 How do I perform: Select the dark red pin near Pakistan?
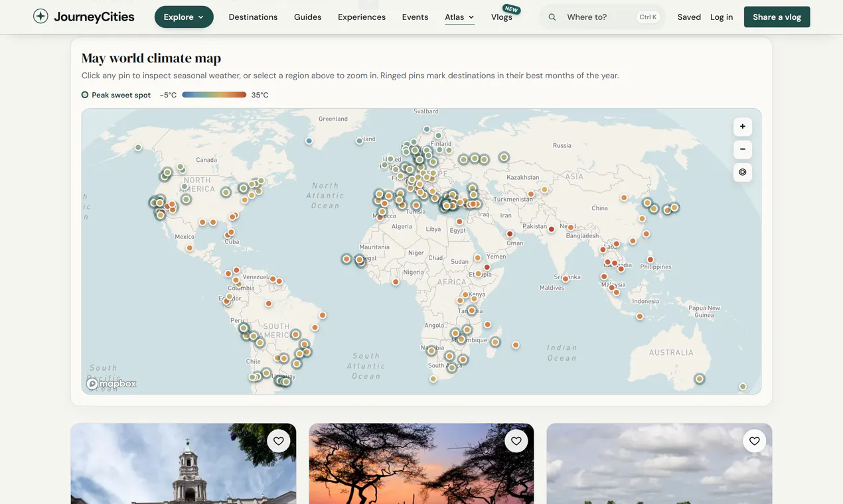(x=551, y=229)
